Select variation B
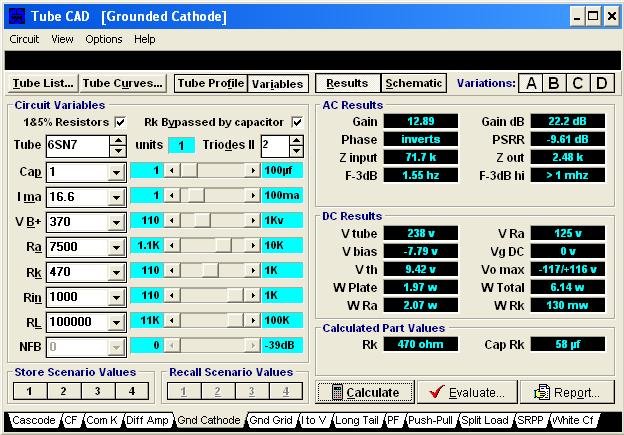The height and width of the screenshot is (435, 624). tap(554, 83)
